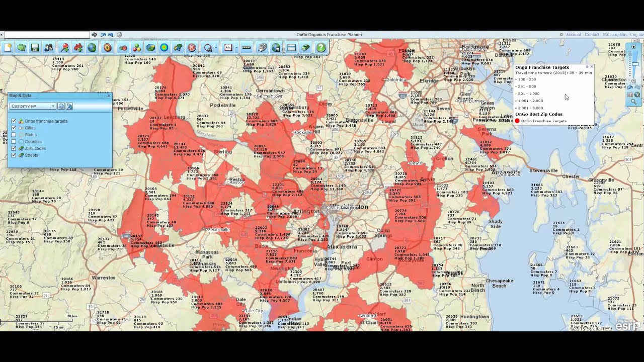
Task: Click the printer icon in toolbar
Action: tap(262, 48)
